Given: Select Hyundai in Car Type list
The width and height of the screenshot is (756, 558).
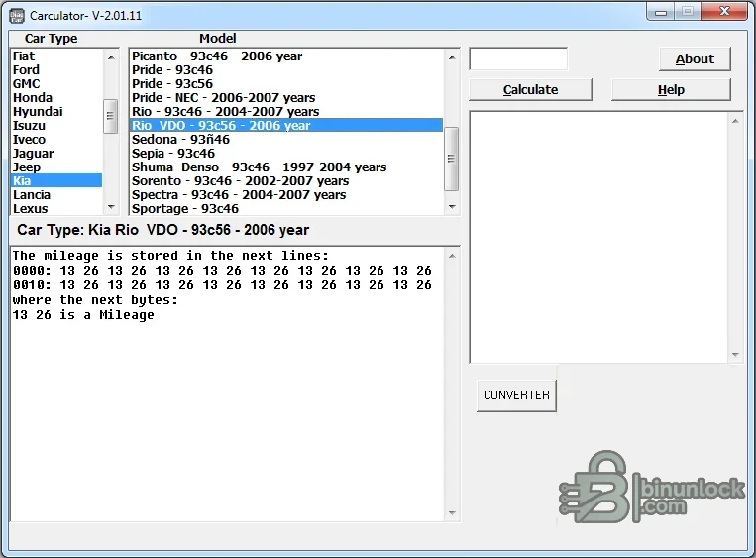Looking at the screenshot, I should pyautogui.click(x=56, y=111).
